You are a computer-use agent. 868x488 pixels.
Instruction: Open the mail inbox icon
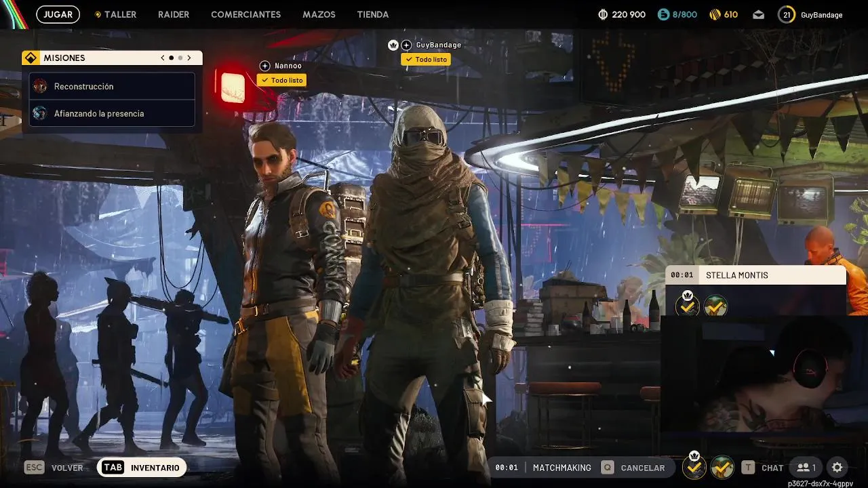click(758, 14)
